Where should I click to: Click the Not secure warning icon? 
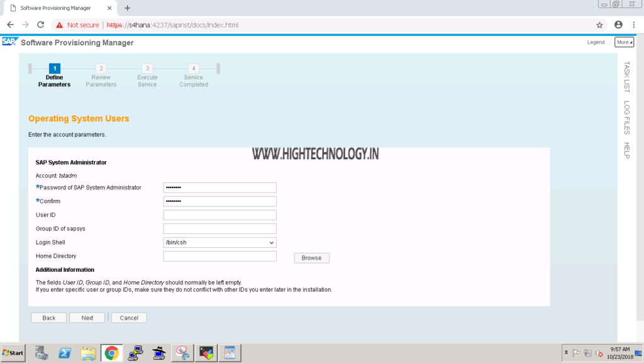[x=60, y=25]
